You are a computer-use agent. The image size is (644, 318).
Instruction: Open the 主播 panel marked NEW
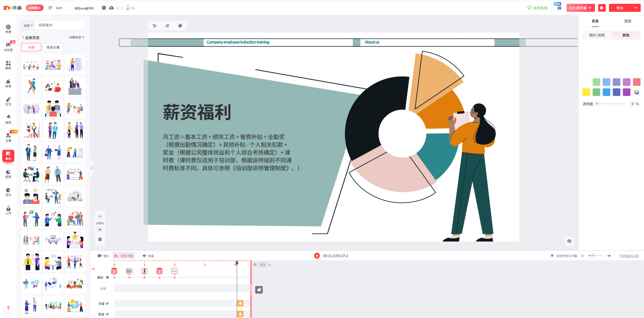(x=8, y=137)
